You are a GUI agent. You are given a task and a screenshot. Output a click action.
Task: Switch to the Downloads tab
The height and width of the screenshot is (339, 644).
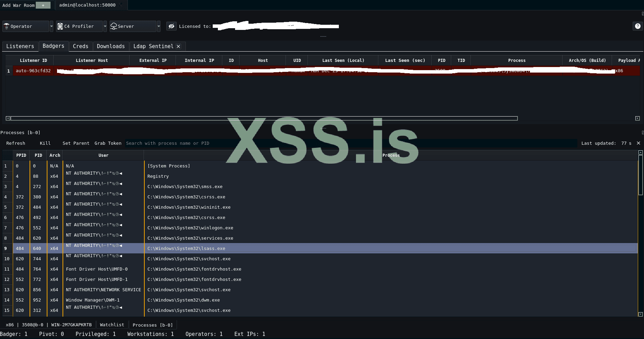(x=111, y=46)
